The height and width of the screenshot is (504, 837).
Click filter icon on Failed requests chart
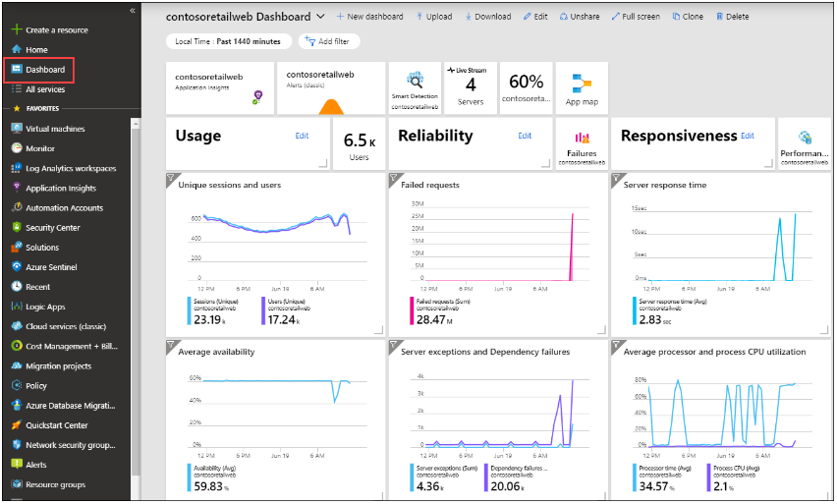tap(393, 178)
